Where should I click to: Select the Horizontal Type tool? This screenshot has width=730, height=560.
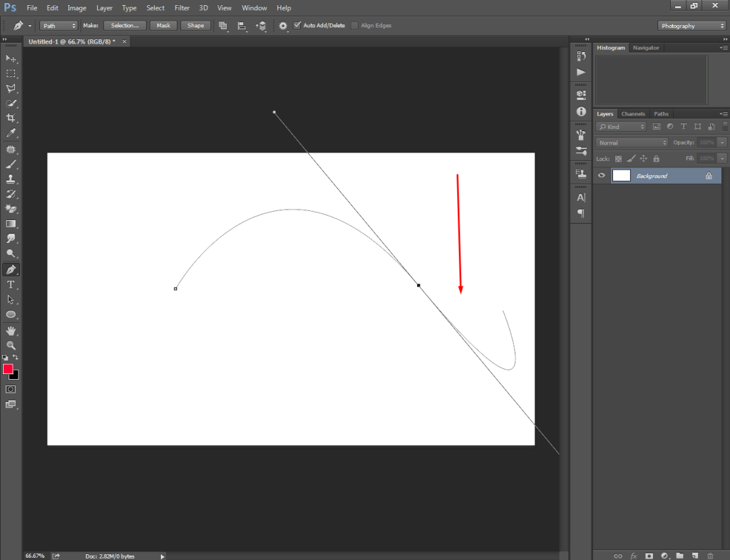click(x=11, y=284)
